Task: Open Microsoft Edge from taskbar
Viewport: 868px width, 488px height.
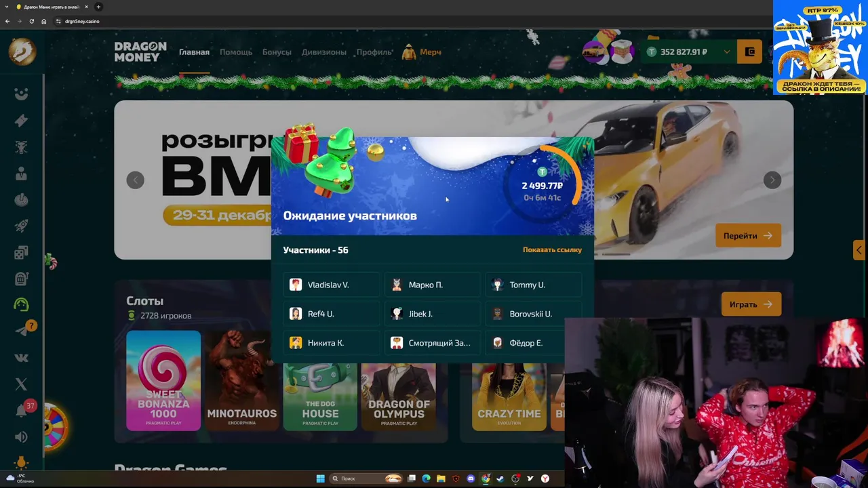Action: (x=426, y=479)
